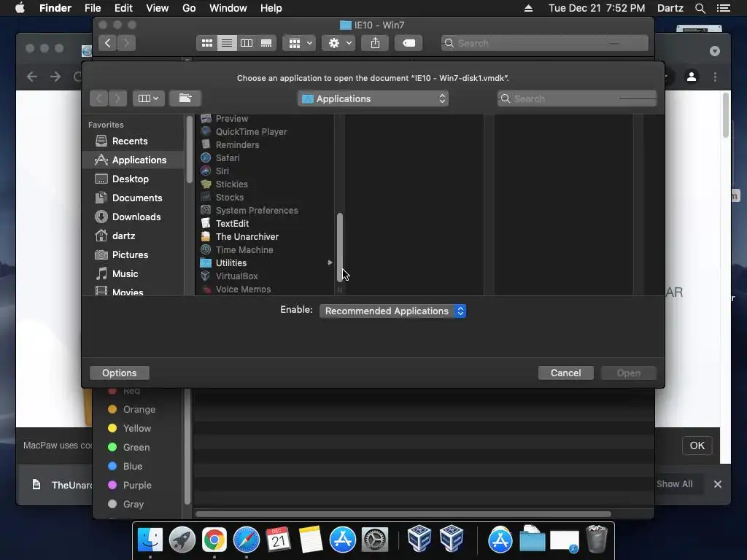Click the Finder window horizontal scrollbar
The width and height of the screenshot is (747, 560).
pos(403,514)
